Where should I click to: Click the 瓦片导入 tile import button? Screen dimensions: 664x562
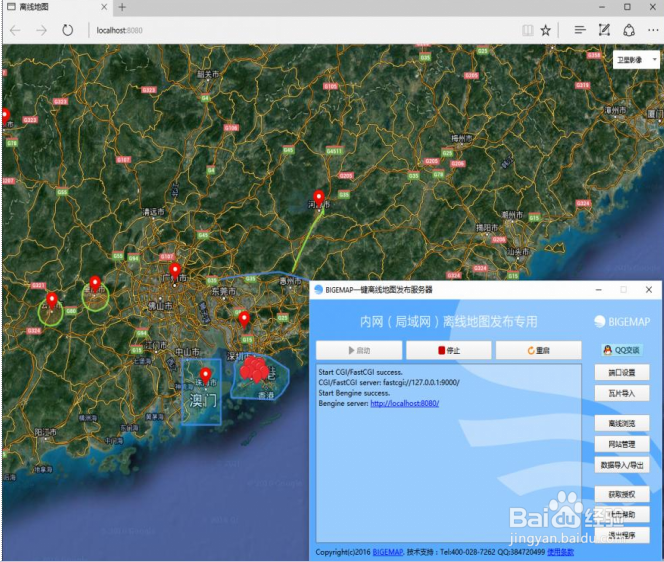[622, 393]
